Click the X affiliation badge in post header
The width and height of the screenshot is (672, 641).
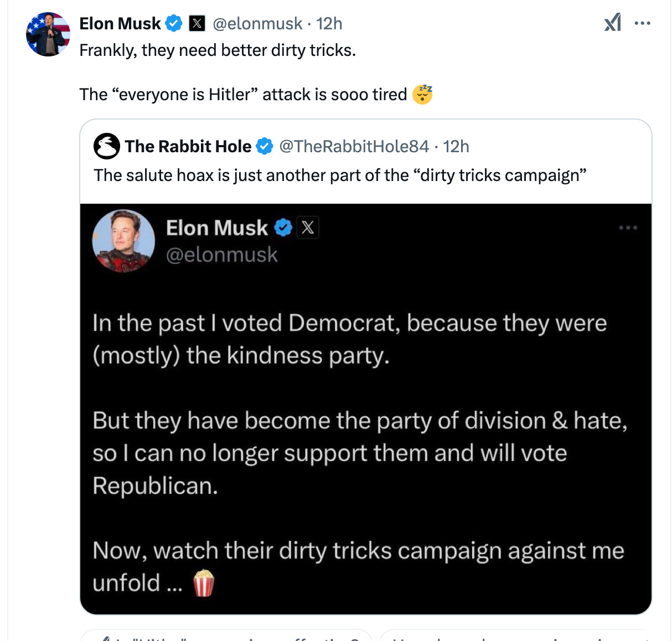tap(197, 24)
